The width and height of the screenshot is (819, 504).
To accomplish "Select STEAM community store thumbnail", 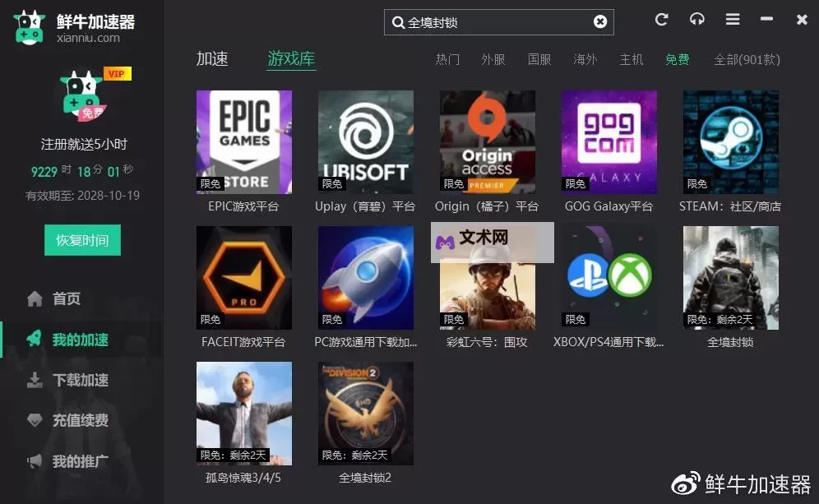I will [731, 142].
